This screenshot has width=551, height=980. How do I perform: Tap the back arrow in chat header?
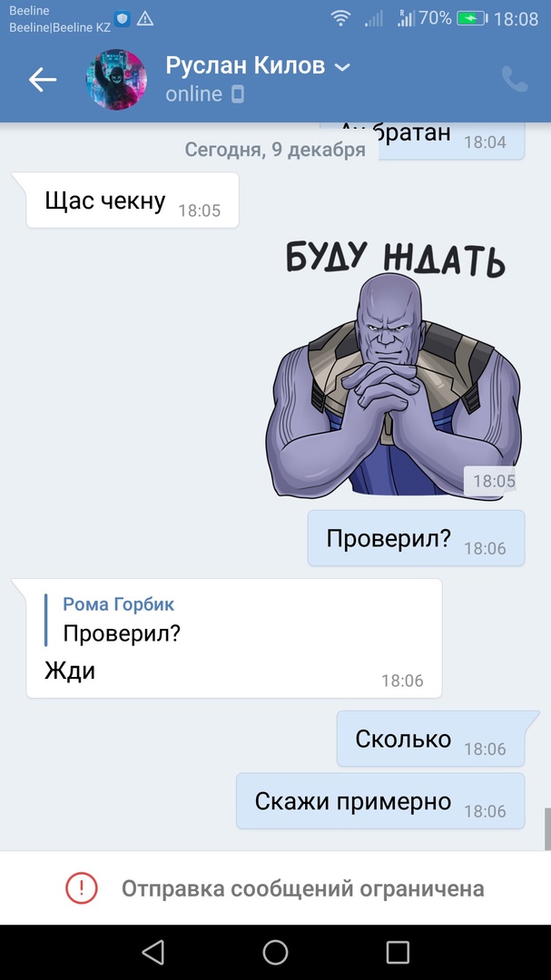click(43, 79)
